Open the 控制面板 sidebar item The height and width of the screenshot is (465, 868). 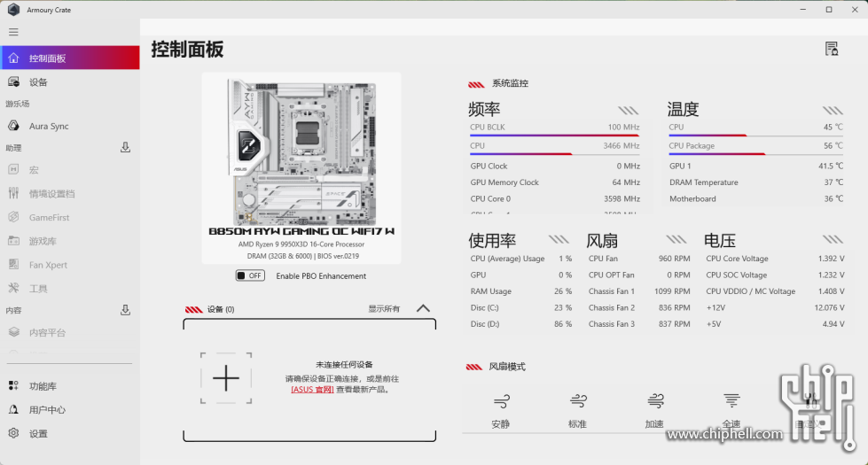pyautogui.click(x=70, y=58)
